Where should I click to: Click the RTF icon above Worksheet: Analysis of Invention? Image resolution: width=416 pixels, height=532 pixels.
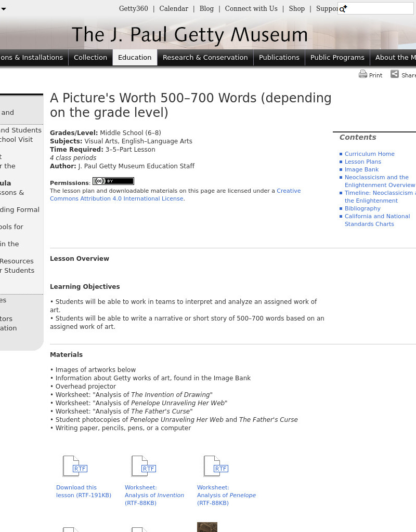143,466
